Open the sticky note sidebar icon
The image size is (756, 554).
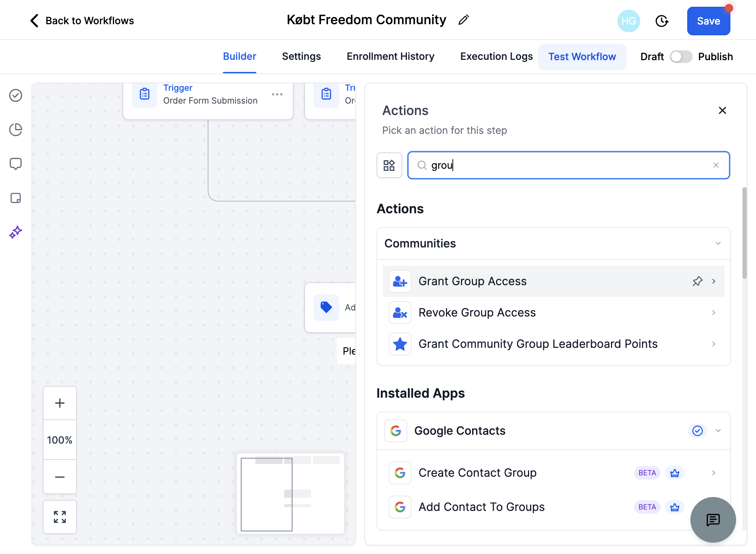(x=16, y=198)
